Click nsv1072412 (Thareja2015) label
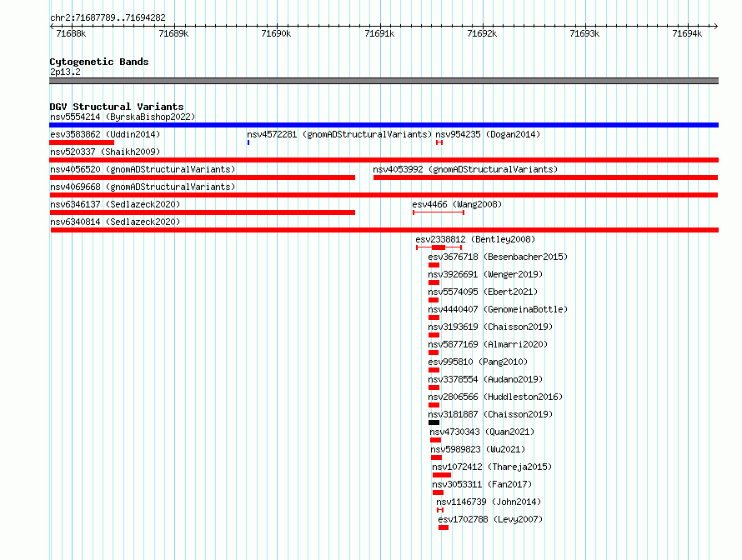742x560 pixels. tap(492, 467)
